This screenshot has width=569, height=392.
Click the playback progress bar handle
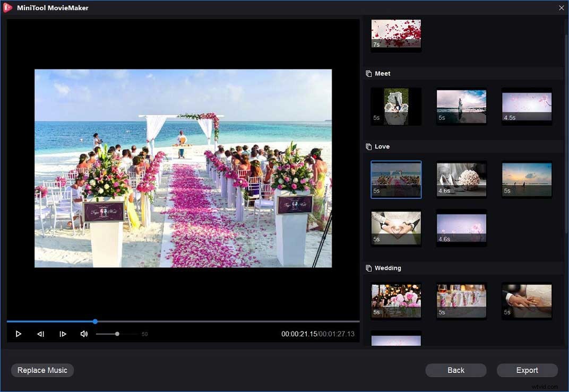pos(95,321)
